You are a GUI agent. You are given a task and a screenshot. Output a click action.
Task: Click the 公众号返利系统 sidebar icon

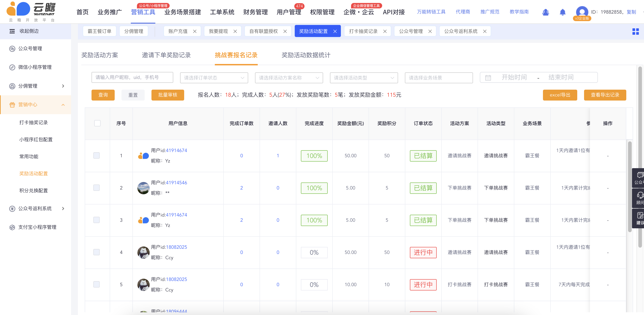tap(12, 209)
